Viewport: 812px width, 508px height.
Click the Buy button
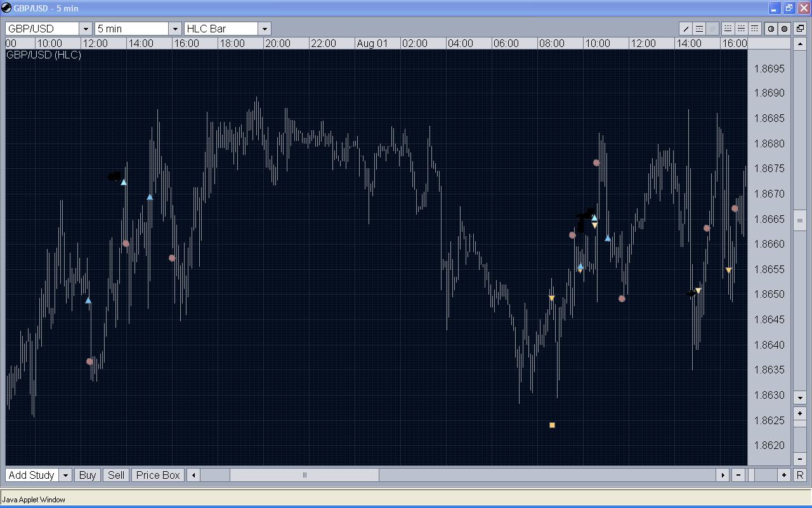(x=88, y=475)
